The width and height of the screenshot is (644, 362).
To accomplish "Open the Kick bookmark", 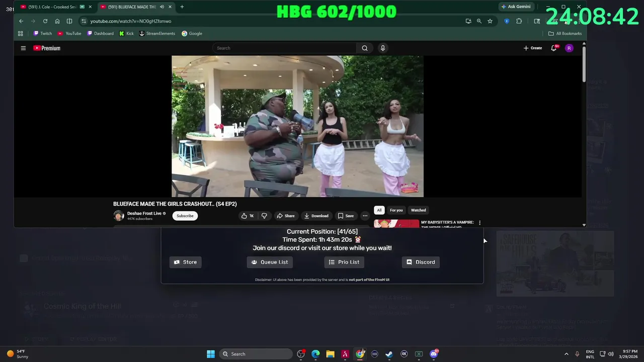I will coord(126,34).
